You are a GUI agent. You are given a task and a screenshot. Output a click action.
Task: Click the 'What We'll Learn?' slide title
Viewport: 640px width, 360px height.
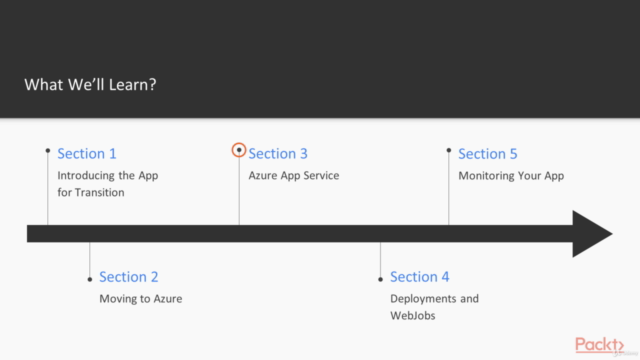click(x=90, y=84)
